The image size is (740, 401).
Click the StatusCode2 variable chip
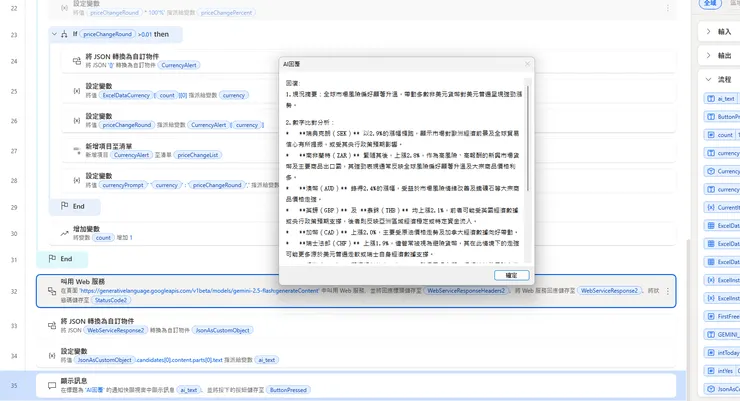click(x=111, y=300)
